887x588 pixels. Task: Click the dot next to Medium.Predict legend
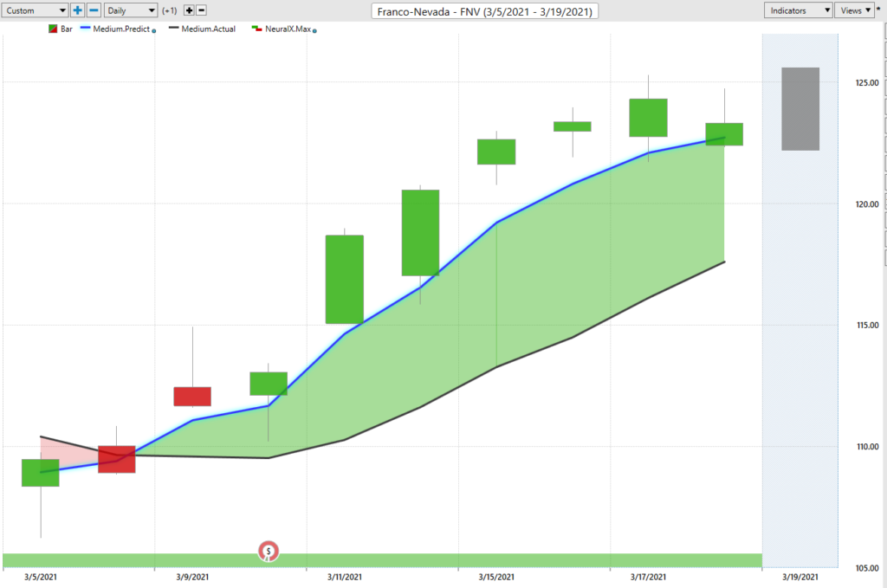154,30
